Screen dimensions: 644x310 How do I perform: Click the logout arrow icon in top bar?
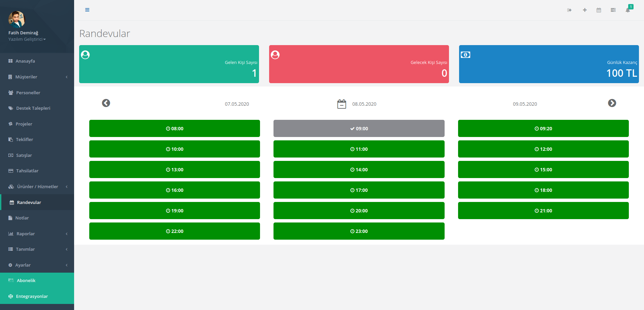click(569, 10)
